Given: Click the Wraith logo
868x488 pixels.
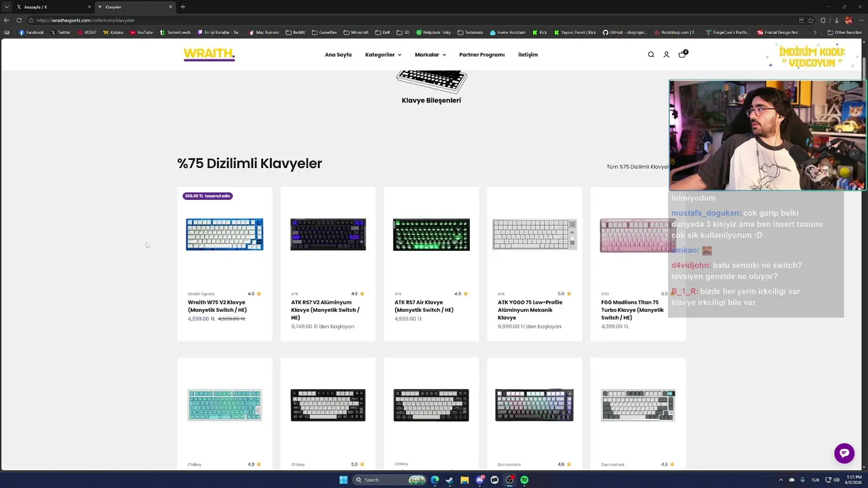Looking at the screenshot, I should point(209,55).
